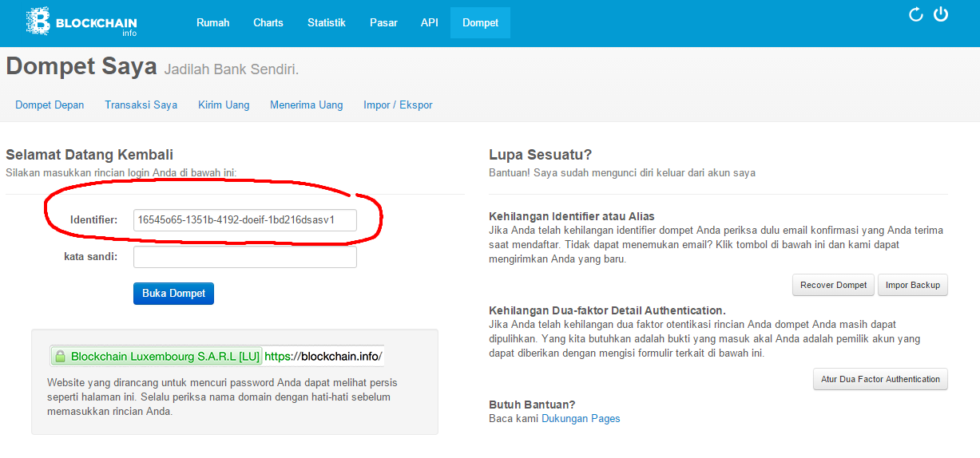Click the Dompet Saya page heading
Image resolution: width=980 pixels, height=458 pixels.
81,66
